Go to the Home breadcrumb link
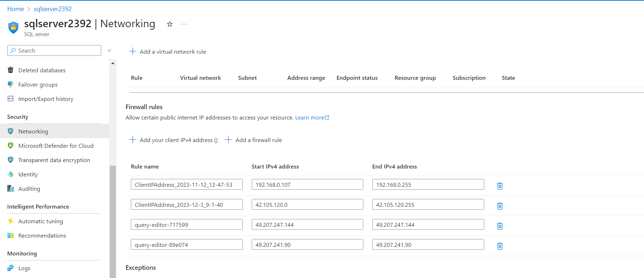Screen dimensions: 644x278 pyautogui.click(x=16, y=9)
